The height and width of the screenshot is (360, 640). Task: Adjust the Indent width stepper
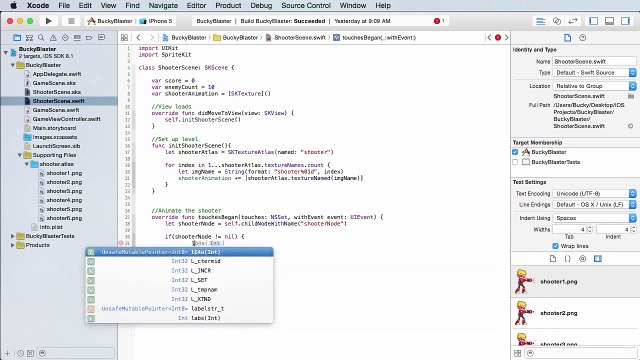click(x=633, y=229)
